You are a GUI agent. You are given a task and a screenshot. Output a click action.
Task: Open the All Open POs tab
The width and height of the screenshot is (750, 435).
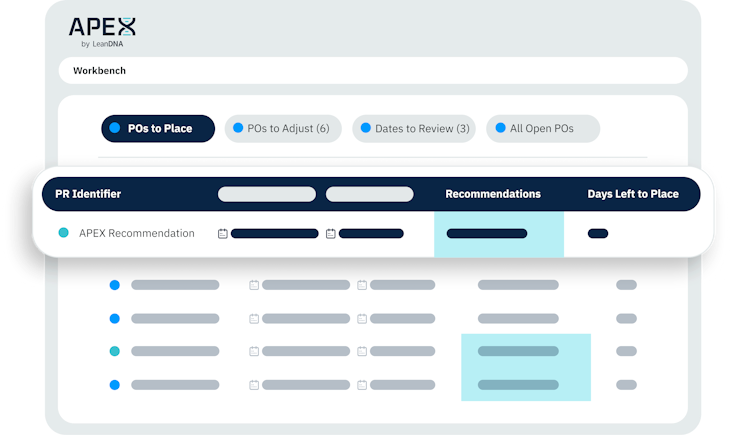coord(543,128)
